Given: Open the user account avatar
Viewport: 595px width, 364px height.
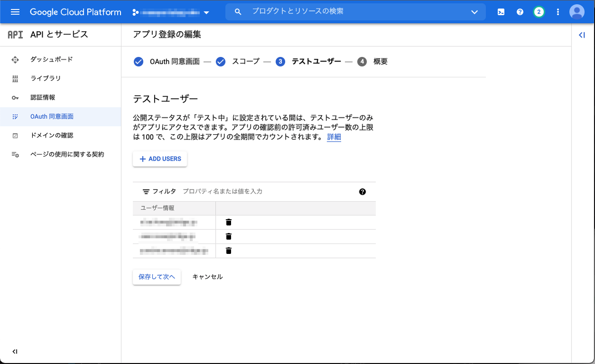Looking at the screenshot, I should click(577, 12).
